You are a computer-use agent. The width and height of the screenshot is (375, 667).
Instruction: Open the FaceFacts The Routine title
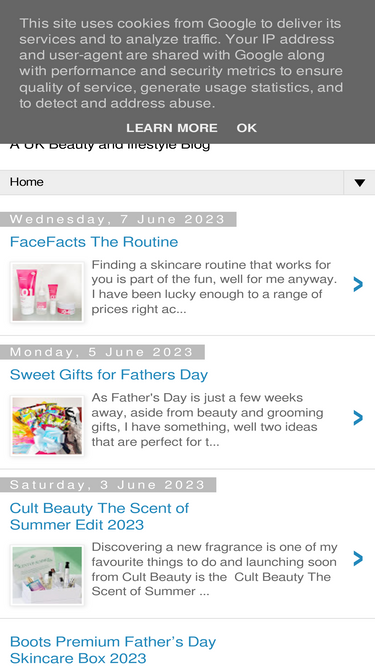tap(94, 242)
